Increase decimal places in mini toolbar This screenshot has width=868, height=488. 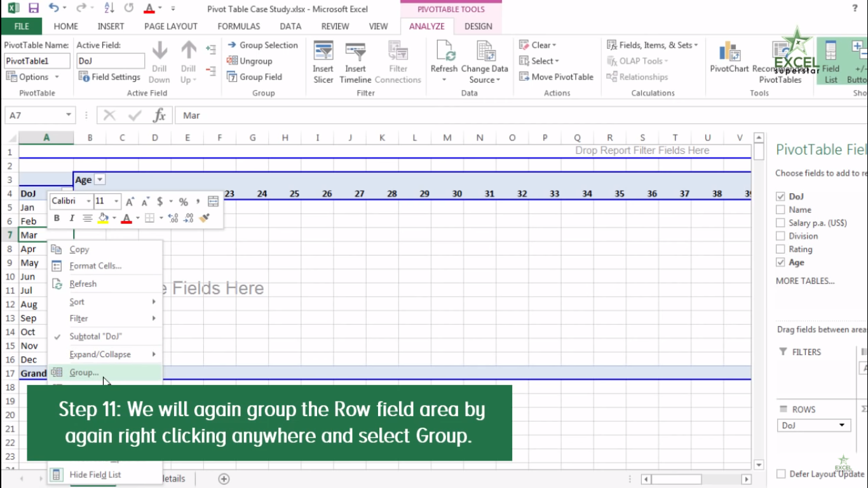173,218
